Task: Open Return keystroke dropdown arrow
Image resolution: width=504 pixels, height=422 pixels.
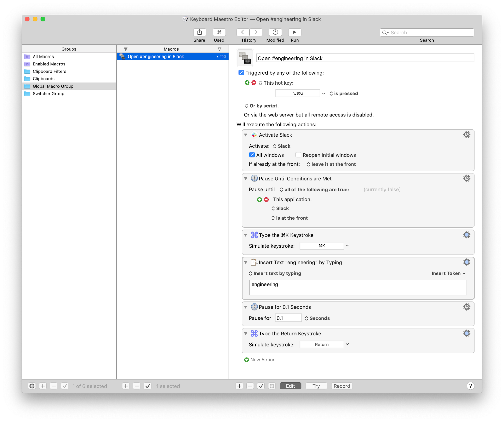Action: 347,344
